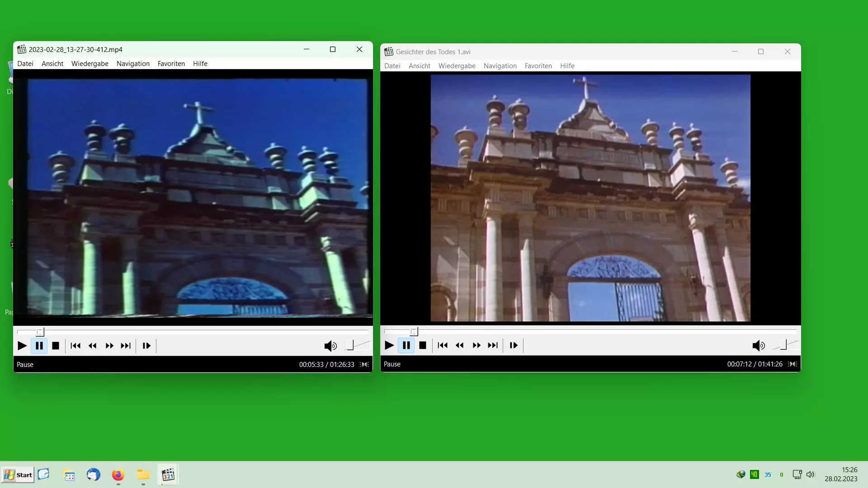Viewport: 868px width, 488px height.
Task: Click the video frame in Gesichter des Todes player
Action: point(590,198)
